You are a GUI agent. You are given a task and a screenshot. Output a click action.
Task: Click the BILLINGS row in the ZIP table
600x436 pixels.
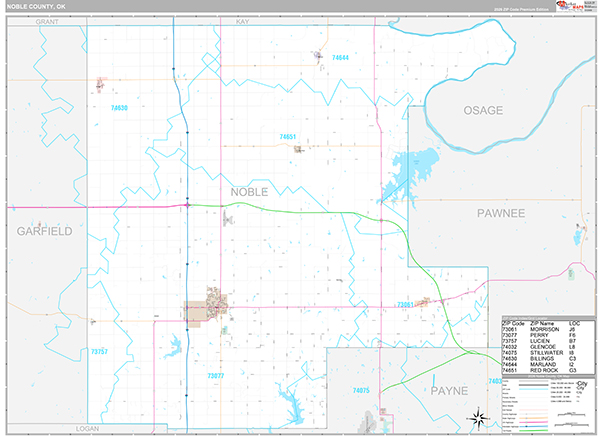pos(548,359)
